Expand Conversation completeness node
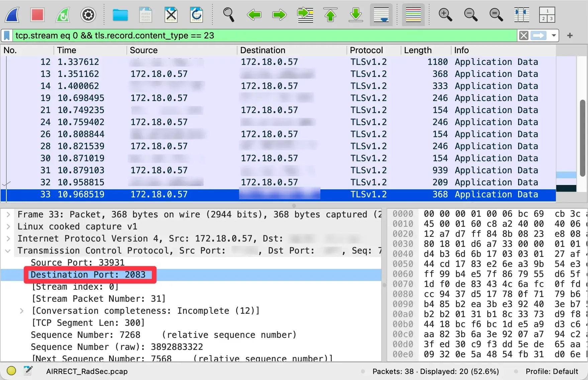Viewport: 588px width, 380px height. 22,311
